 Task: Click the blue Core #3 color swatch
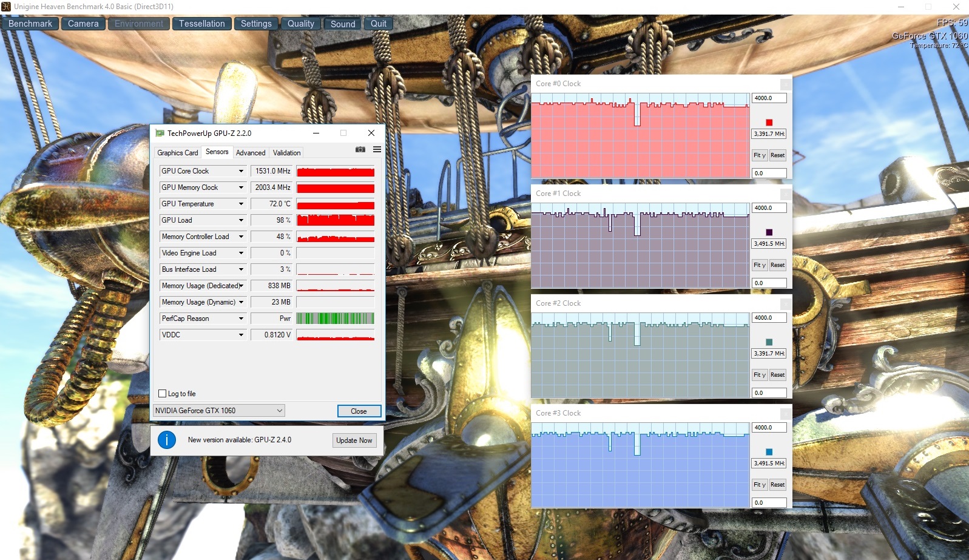click(x=769, y=452)
